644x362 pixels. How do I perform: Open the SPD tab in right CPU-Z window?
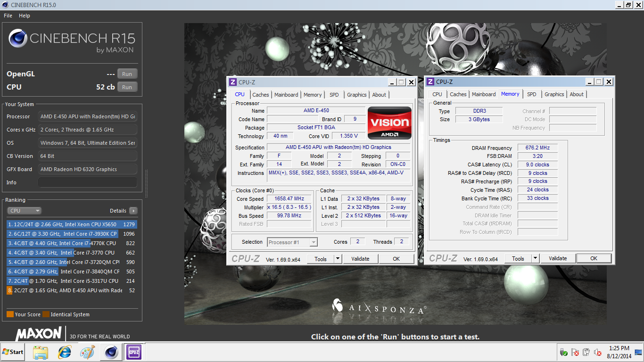tap(532, 94)
